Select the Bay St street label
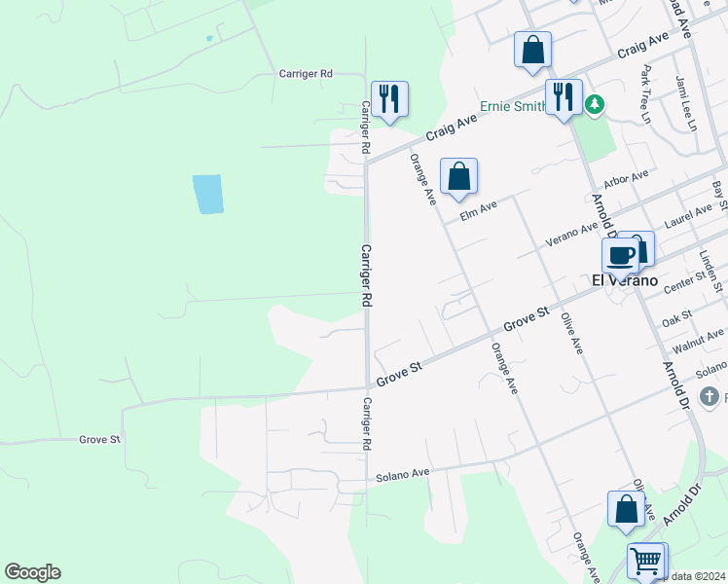 click(719, 196)
